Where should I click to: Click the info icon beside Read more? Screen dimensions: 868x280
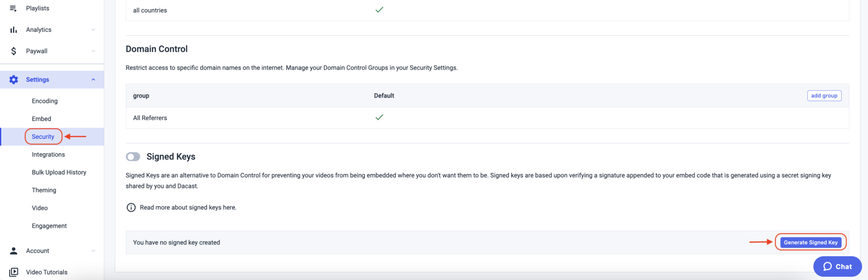click(x=131, y=207)
